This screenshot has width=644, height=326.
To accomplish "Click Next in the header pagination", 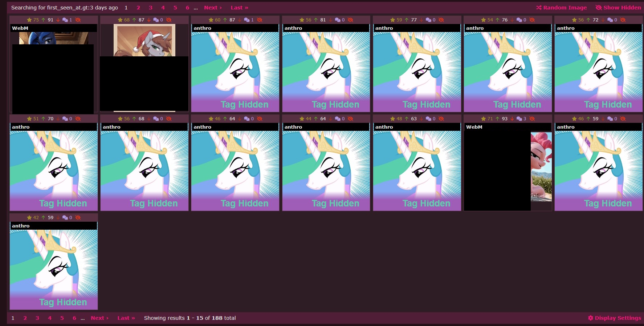I will point(213,8).
